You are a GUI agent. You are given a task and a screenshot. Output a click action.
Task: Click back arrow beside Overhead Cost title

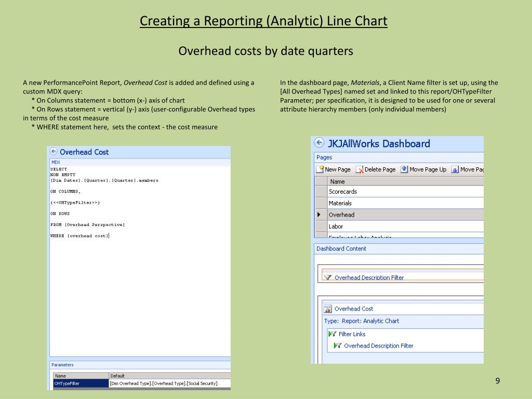pos(54,151)
